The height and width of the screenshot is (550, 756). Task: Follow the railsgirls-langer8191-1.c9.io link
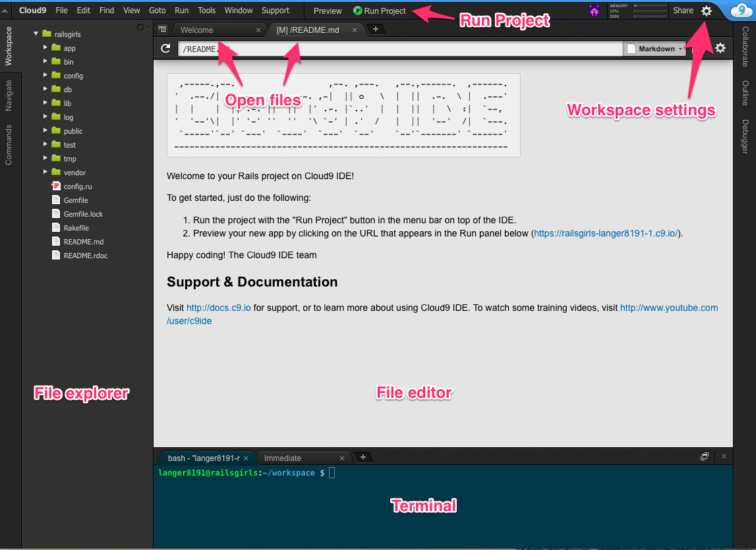click(606, 233)
